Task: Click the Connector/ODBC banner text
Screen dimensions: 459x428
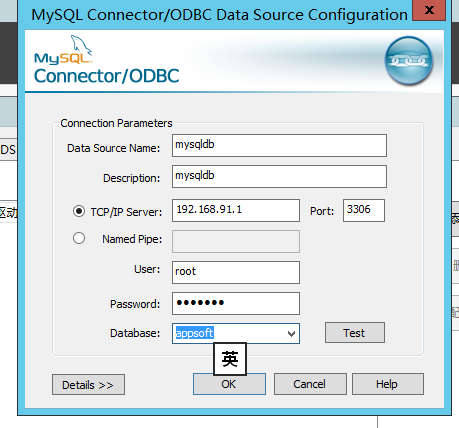Action: (107, 76)
